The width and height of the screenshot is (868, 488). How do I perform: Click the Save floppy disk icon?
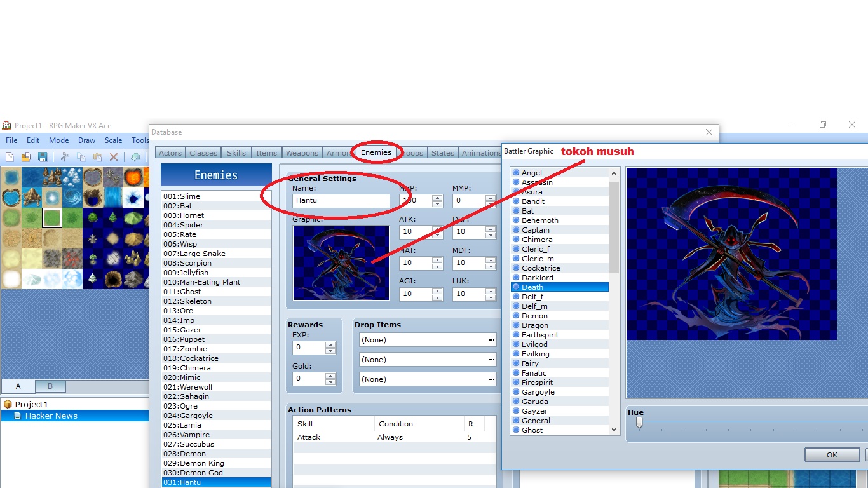(x=43, y=157)
